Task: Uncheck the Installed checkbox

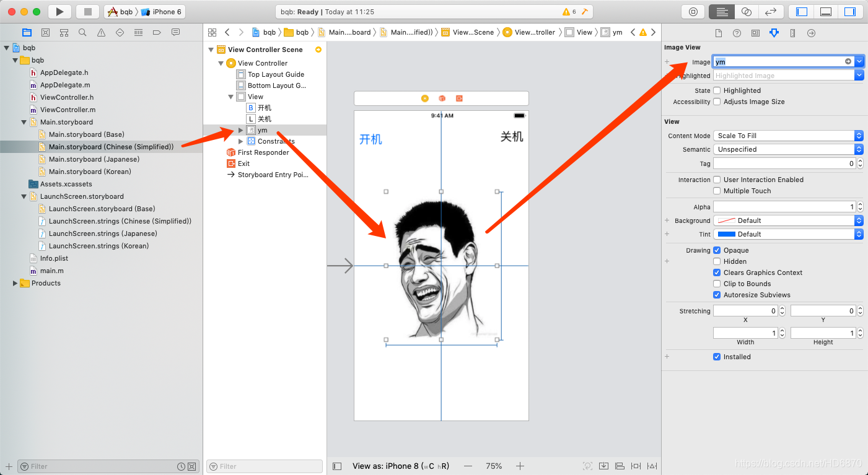Action: 717,357
